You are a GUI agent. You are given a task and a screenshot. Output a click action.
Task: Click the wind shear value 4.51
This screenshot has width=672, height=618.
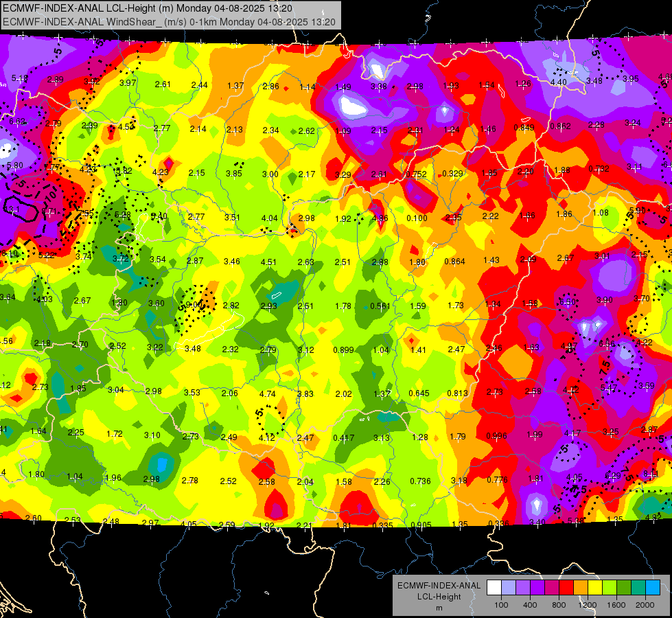click(x=268, y=262)
